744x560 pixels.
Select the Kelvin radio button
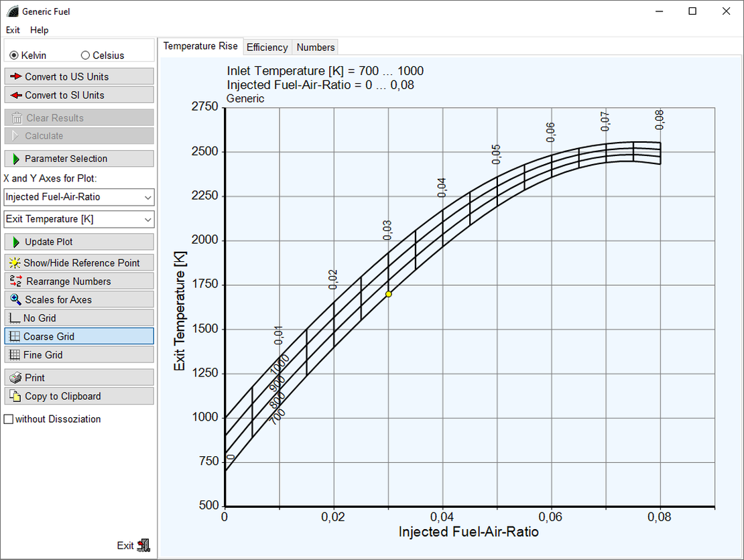tap(14, 56)
